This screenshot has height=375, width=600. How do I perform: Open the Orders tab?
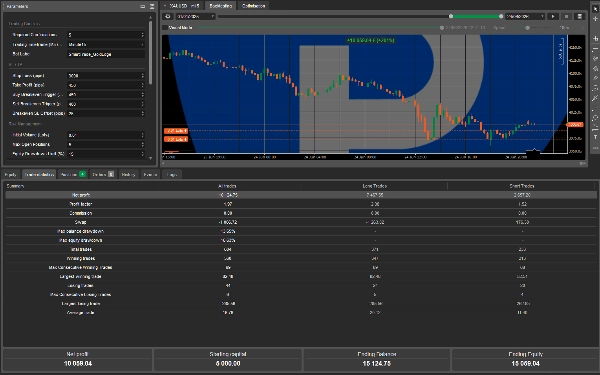coord(103,174)
